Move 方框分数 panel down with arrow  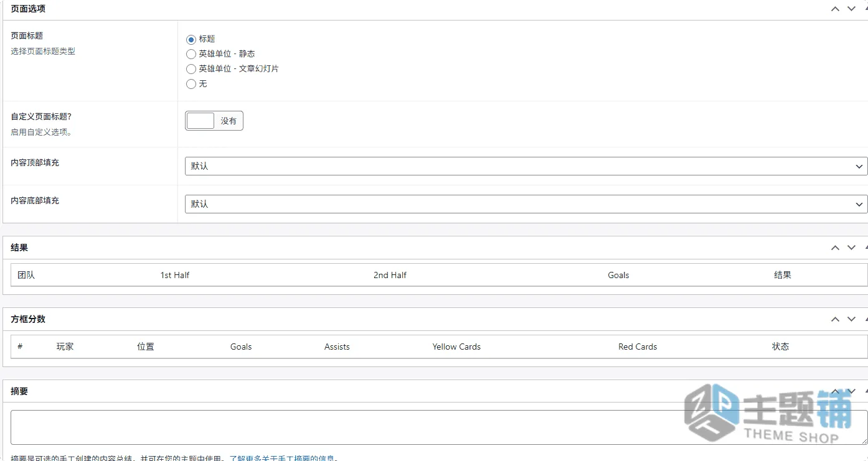point(851,319)
